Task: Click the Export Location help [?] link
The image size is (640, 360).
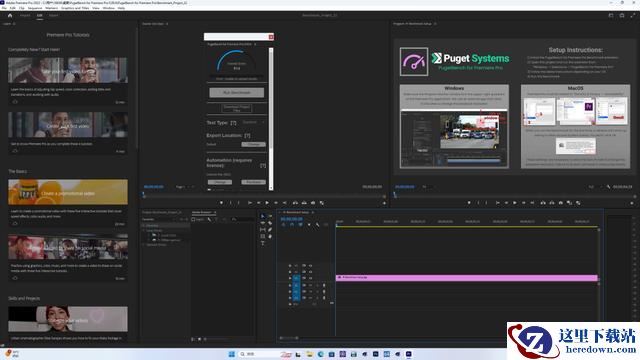Action: (247, 135)
